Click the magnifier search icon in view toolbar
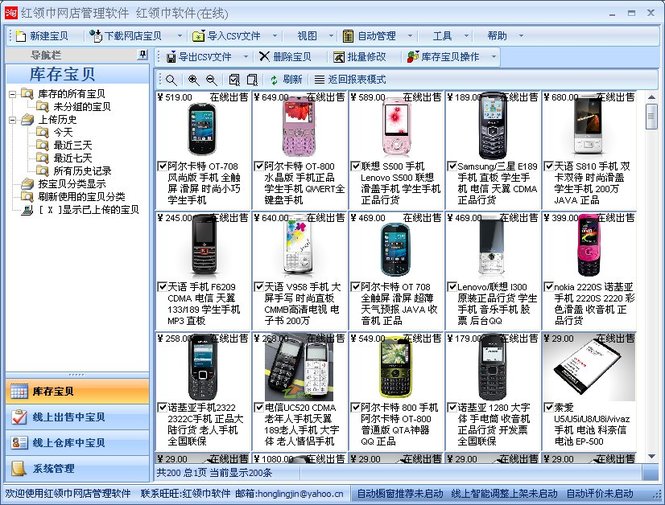665x505 pixels. coord(171,79)
